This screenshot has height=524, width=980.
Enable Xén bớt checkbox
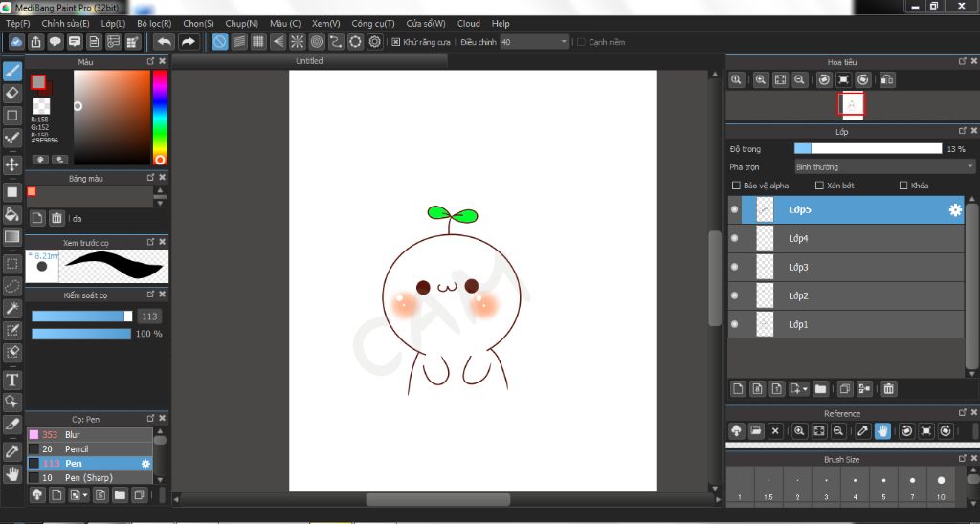[819, 186]
